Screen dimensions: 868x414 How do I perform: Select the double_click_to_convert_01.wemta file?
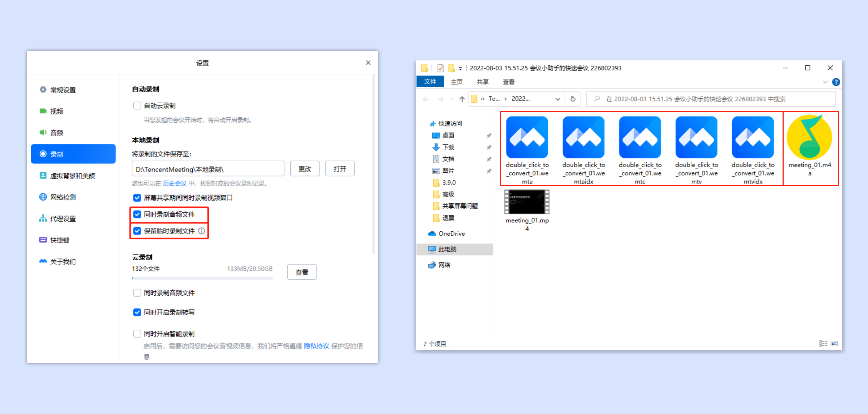pos(527,150)
